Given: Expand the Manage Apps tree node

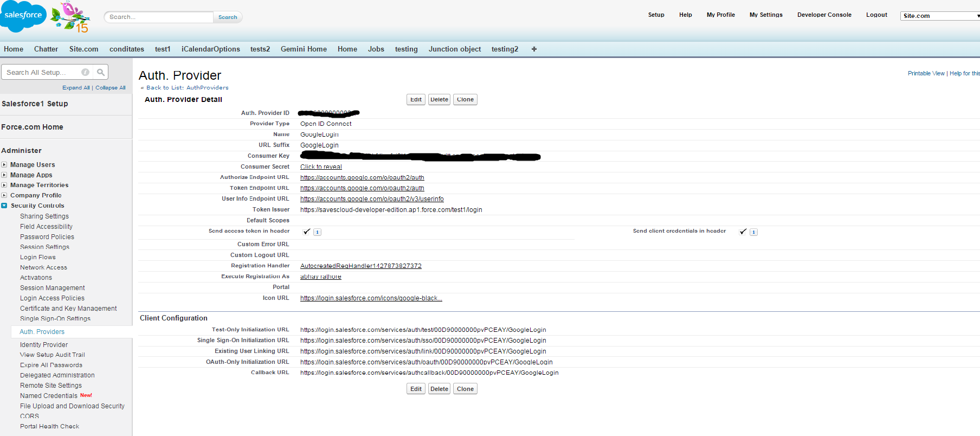Looking at the screenshot, I should (x=4, y=175).
